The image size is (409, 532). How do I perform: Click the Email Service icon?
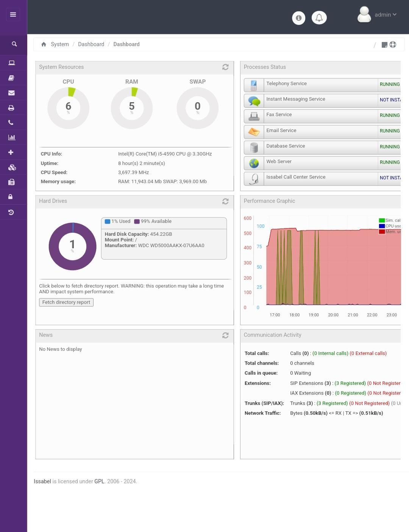pos(254,132)
